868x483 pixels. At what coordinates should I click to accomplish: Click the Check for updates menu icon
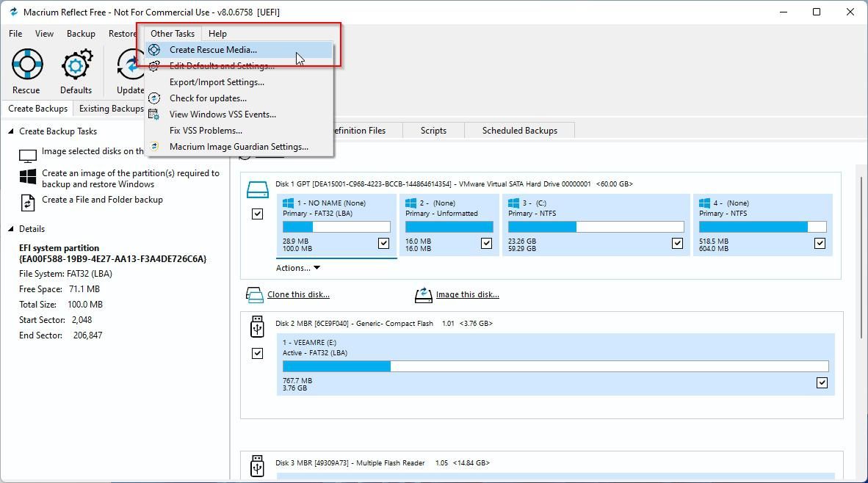pos(154,98)
